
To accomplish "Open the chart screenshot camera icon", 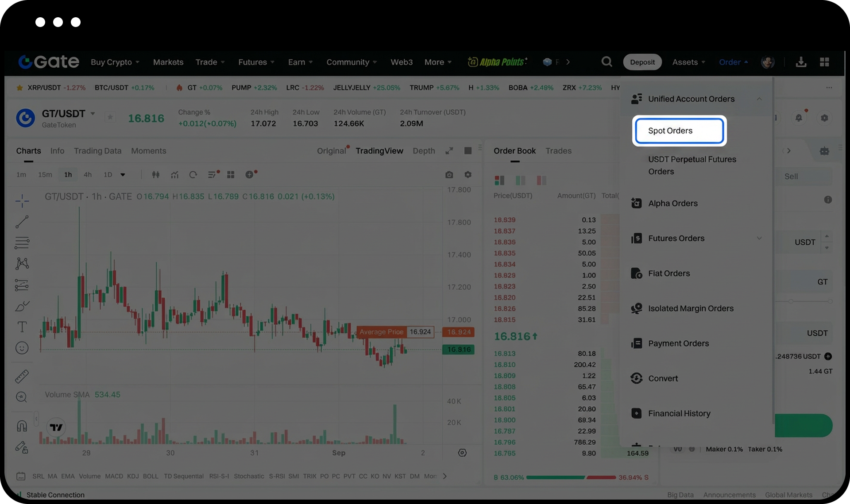I will 449,175.
